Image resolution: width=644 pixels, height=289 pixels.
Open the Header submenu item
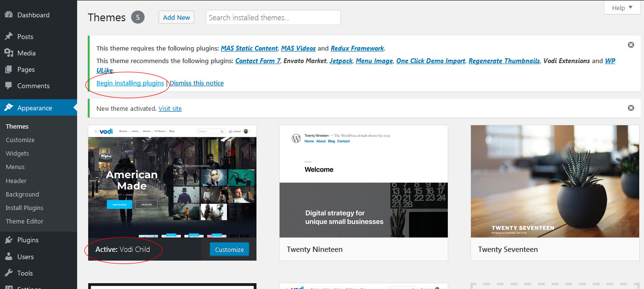tap(16, 181)
